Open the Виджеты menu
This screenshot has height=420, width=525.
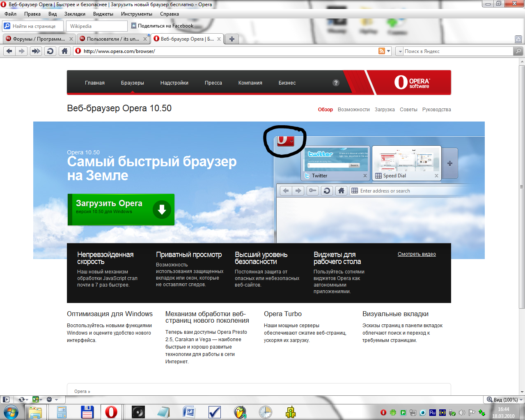[x=103, y=14]
